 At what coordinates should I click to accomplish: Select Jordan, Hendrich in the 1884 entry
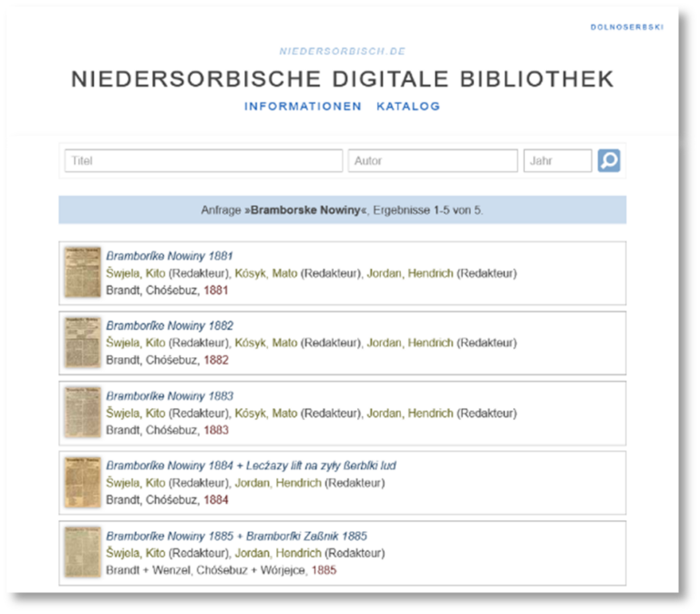pyautogui.click(x=278, y=483)
